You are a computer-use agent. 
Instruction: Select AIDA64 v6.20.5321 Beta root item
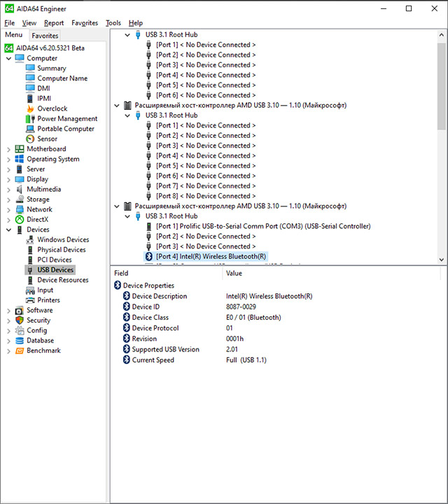click(50, 48)
